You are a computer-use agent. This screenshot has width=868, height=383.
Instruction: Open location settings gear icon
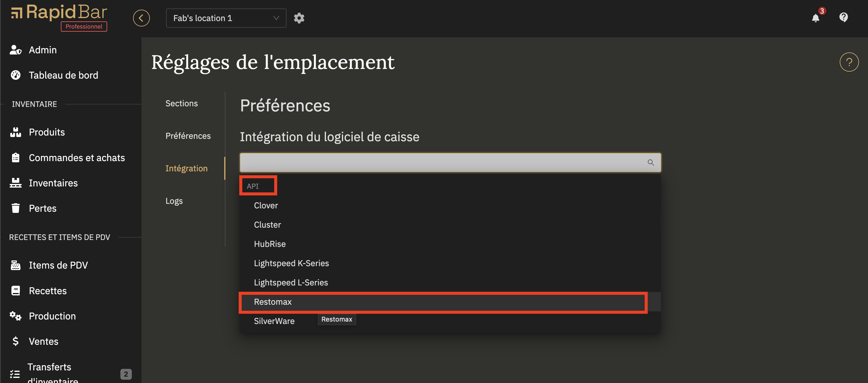pyautogui.click(x=299, y=18)
